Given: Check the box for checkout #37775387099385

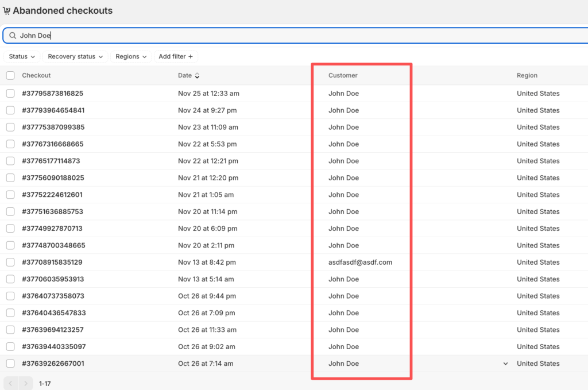Looking at the screenshot, I should pyautogui.click(x=10, y=127).
